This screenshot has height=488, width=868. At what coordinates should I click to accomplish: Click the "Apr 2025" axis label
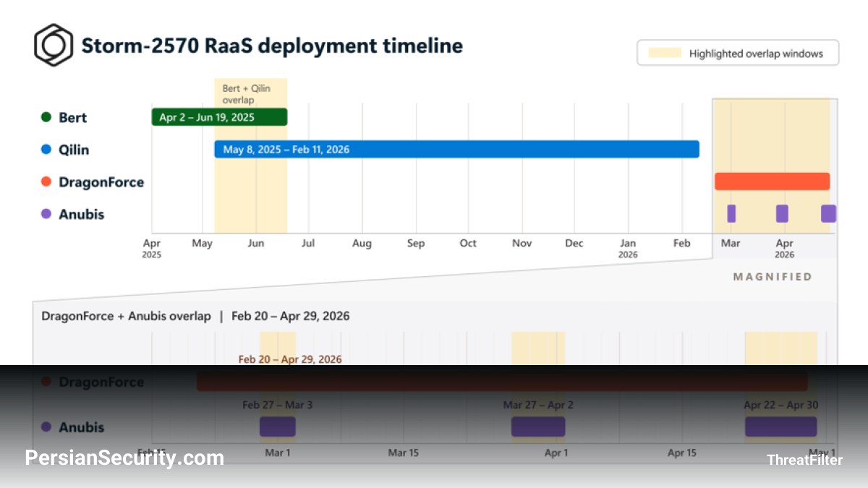coord(152,248)
